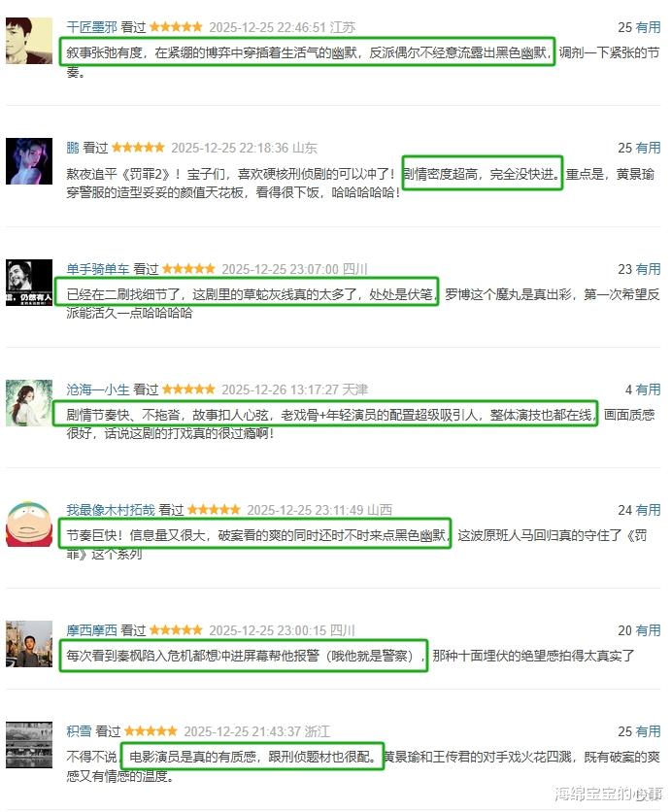Open 干匠墨邪's profile avatar
The image size is (671, 812).
[29, 41]
